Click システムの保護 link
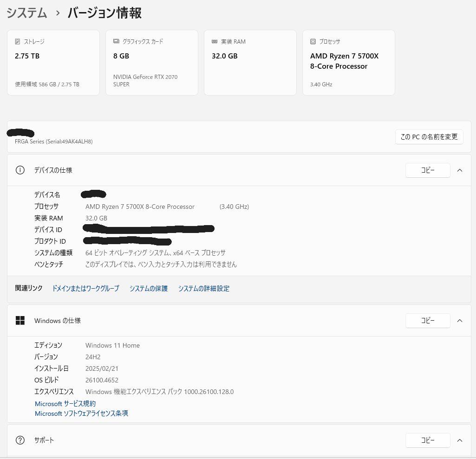This screenshot has width=476, height=459. click(x=148, y=288)
